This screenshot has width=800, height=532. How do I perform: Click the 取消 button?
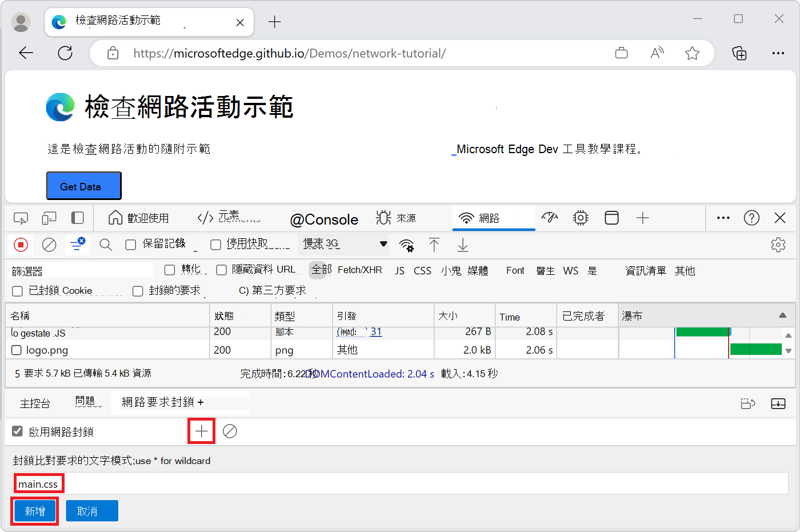tap(92, 511)
